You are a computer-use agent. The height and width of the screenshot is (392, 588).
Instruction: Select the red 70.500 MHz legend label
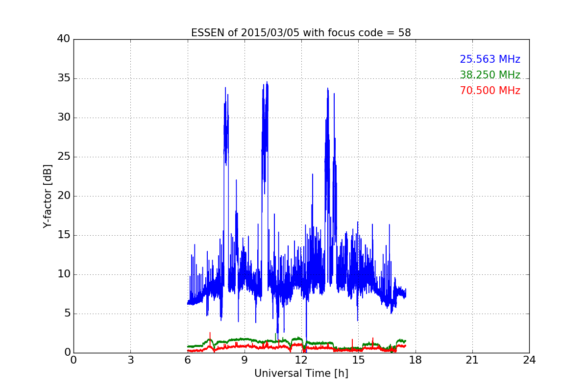coord(490,91)
